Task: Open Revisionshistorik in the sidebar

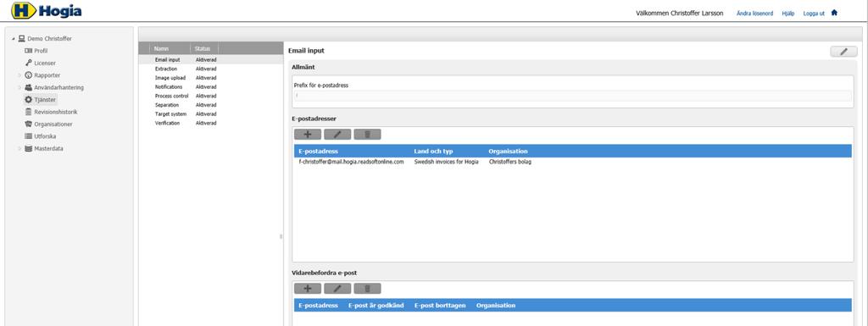Action: click(x=56, y=112)
